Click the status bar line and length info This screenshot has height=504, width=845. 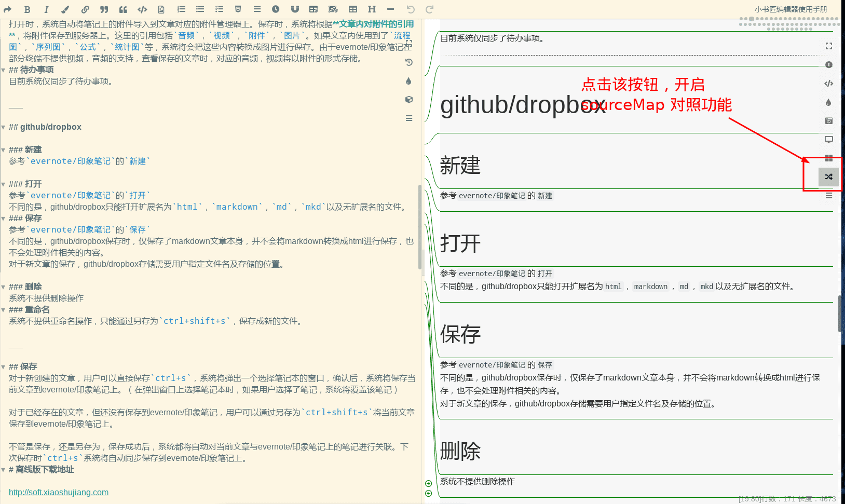(x=787, y=499)
